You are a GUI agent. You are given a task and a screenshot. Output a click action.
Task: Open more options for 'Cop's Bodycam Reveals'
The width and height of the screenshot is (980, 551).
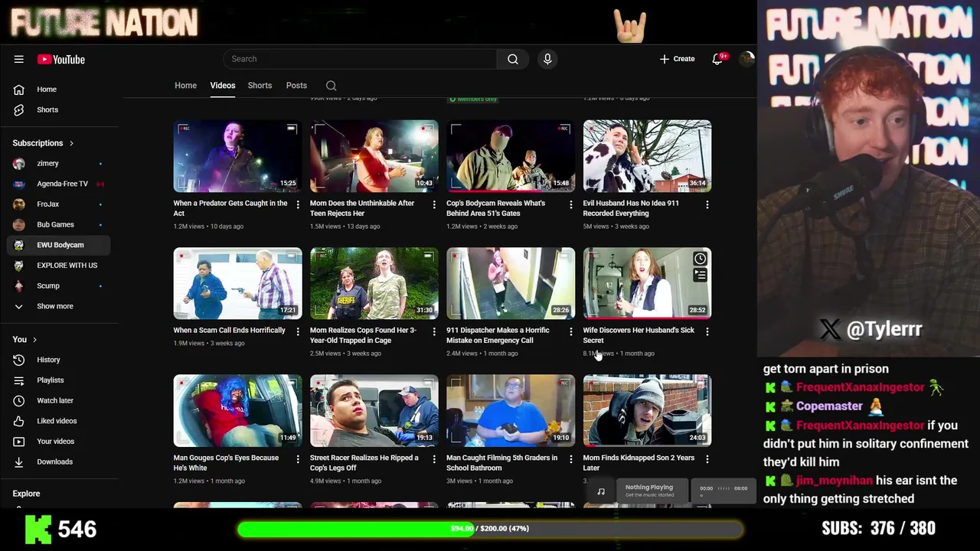tap(570, 204)
